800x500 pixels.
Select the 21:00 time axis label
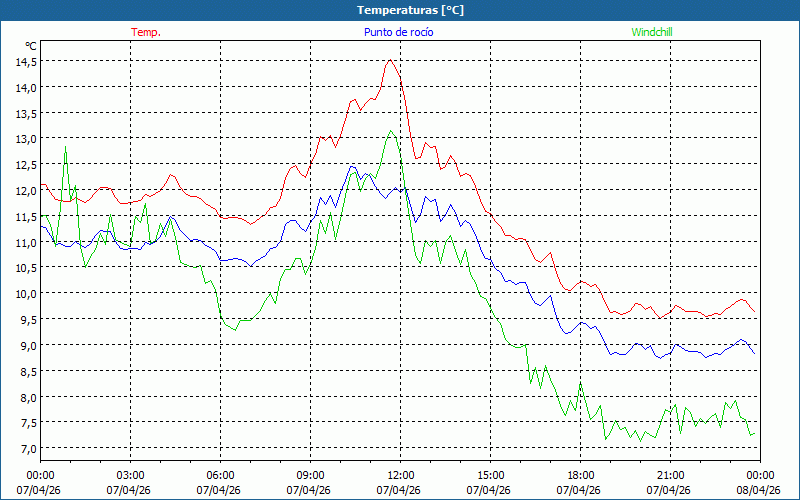[x=670, y=474]
